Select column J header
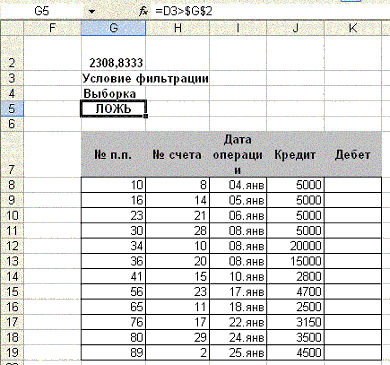This screenshot has height=365, width=390. point(295,28)
